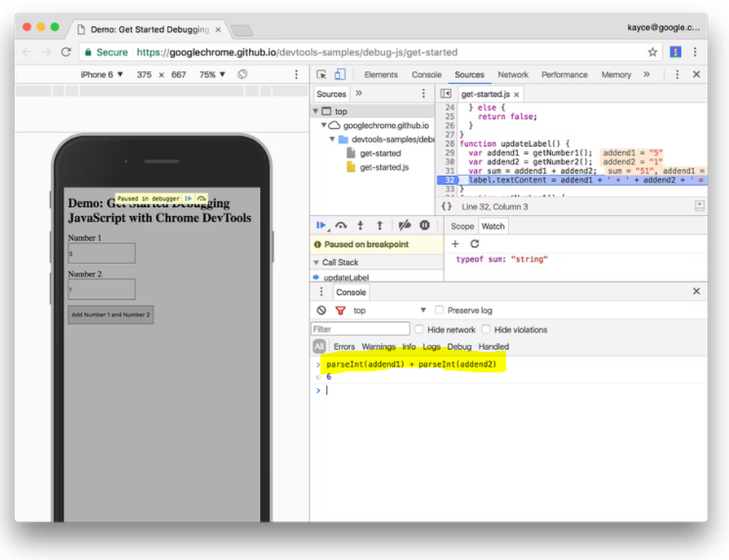Filter console by Handled
This screenshot has width=729, height=560.
(493, 347)
